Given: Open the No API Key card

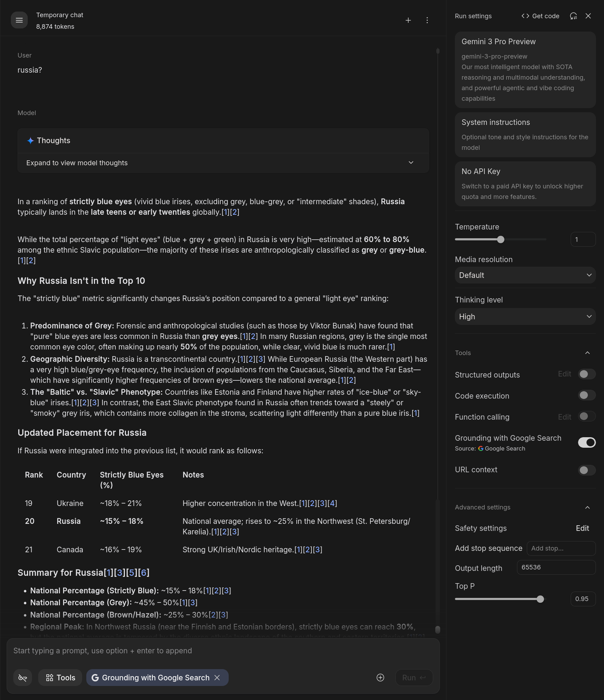Looking at the screenshot, I should point(525,184).
